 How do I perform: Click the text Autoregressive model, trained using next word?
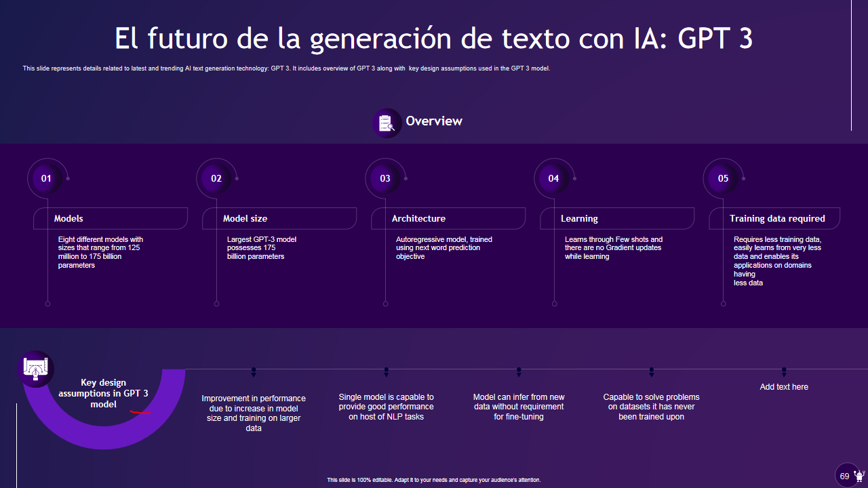point(444,248)
